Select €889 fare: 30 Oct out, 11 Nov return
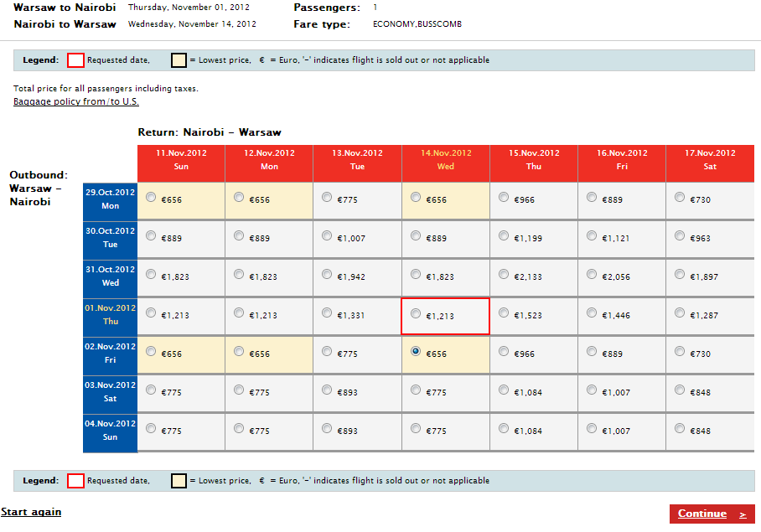The height and width of the screenshot is (532, 761). pos(151,235)
